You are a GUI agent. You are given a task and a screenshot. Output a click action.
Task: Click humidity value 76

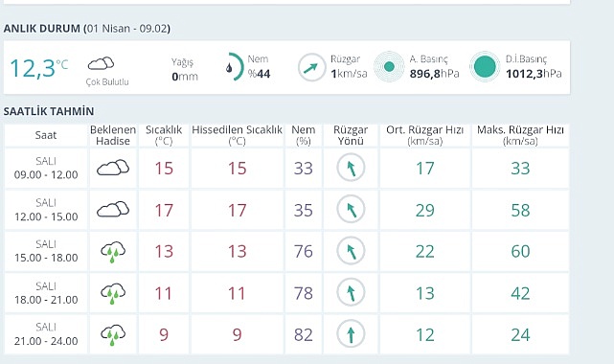pos(304,251)
